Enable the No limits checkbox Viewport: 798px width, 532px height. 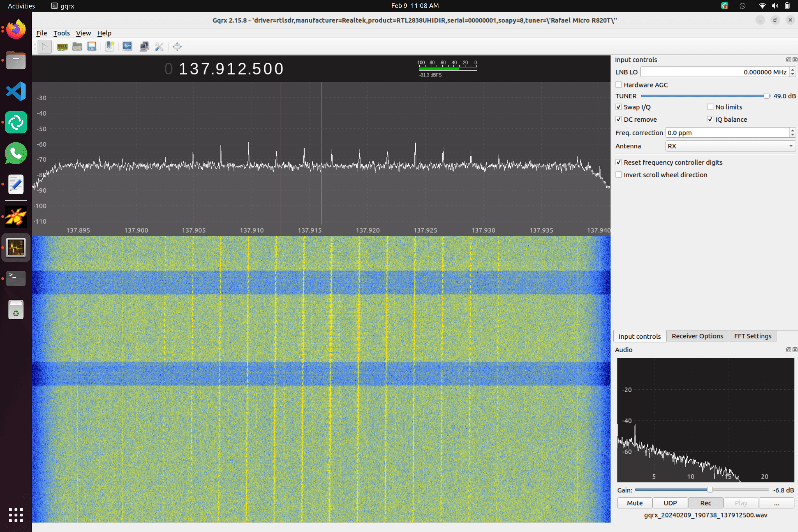[x=710, y=107]
